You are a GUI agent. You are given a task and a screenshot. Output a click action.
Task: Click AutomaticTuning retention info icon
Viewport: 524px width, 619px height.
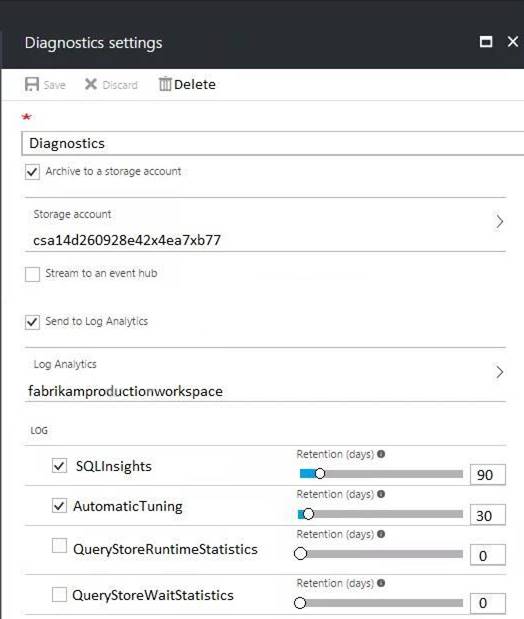click(x=381, y=494)
